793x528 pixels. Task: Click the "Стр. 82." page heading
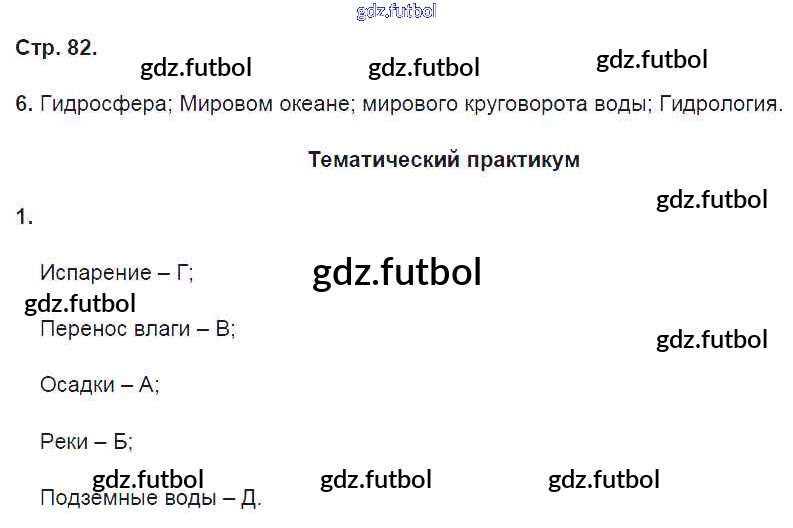pos(57,49)
